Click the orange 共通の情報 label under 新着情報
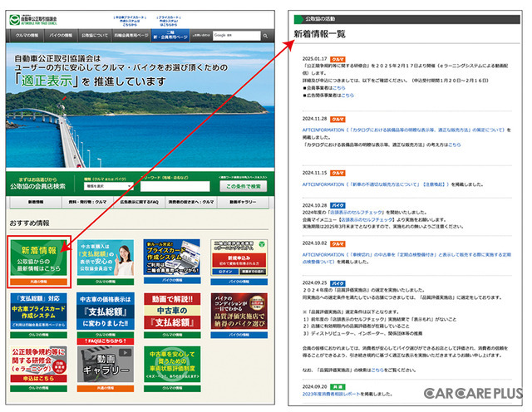 pos(39,282)
